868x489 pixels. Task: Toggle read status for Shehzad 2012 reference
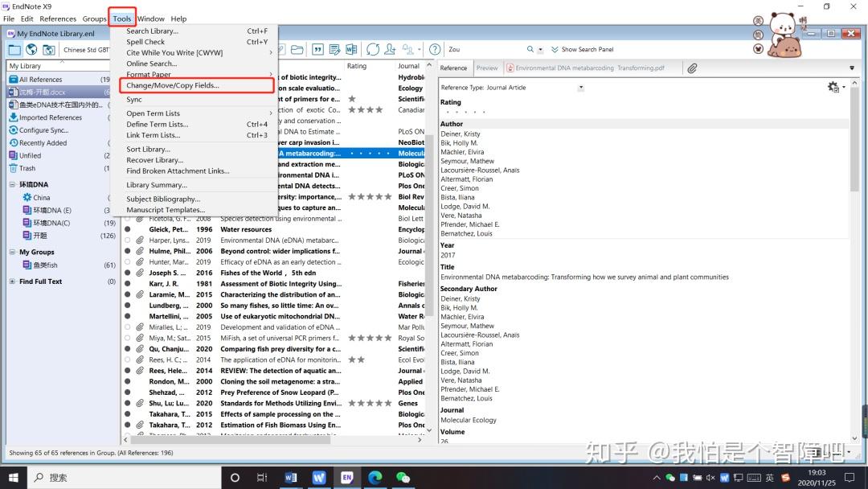[127, 392]
